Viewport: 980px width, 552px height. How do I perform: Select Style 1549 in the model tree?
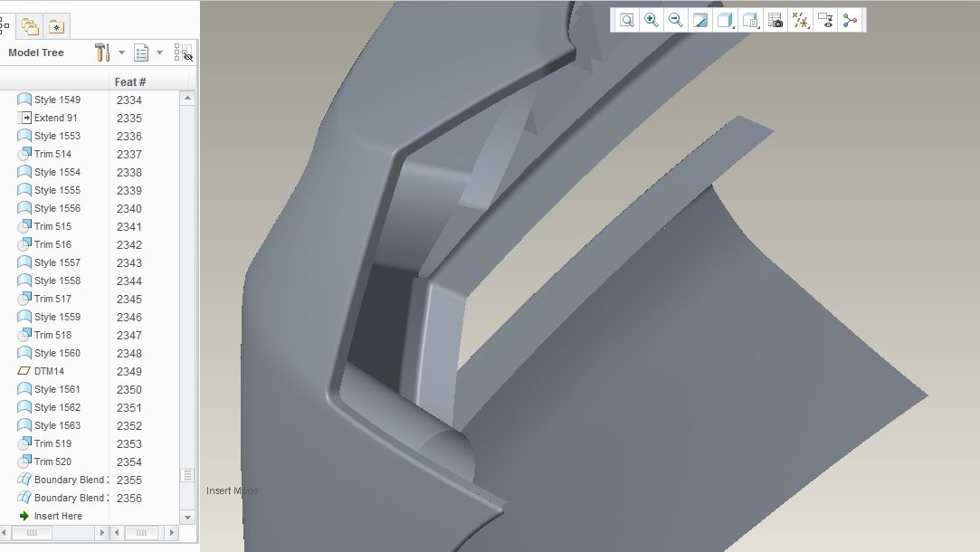pos(57,100)
